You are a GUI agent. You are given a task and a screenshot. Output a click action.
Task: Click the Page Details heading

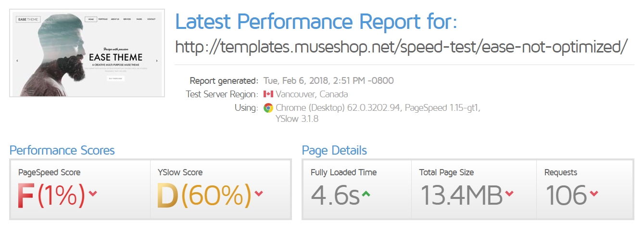pos(334,150)
